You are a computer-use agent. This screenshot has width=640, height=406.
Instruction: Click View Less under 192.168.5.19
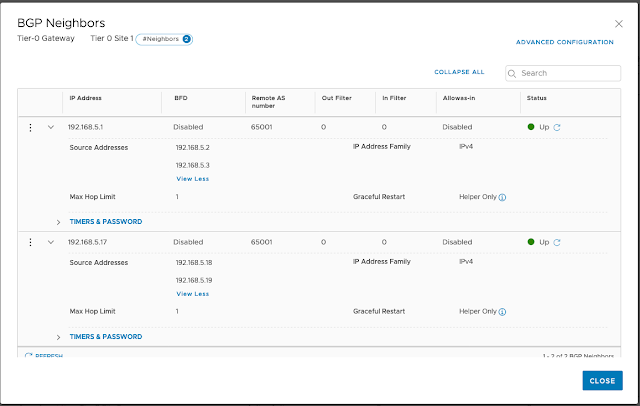(192, 294)
